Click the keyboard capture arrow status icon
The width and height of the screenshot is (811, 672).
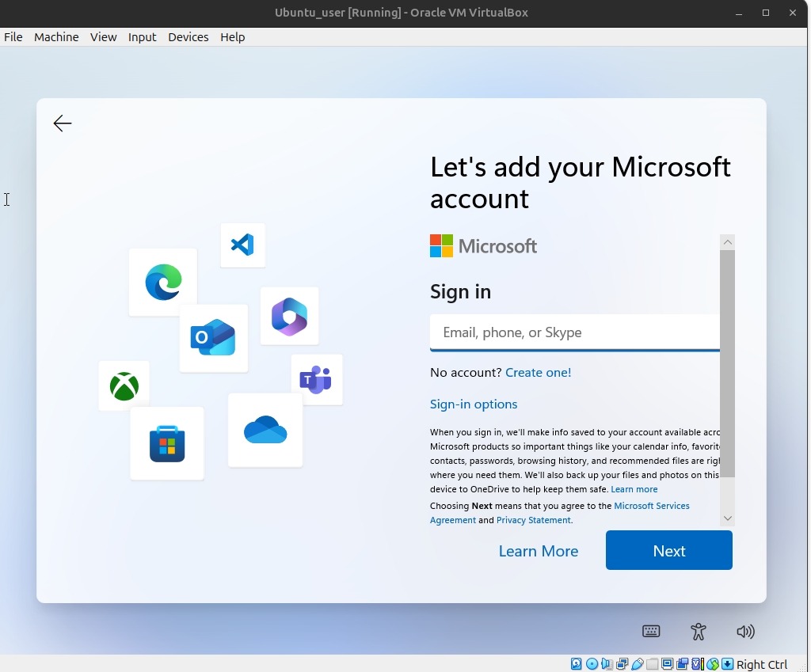point(727,664)
